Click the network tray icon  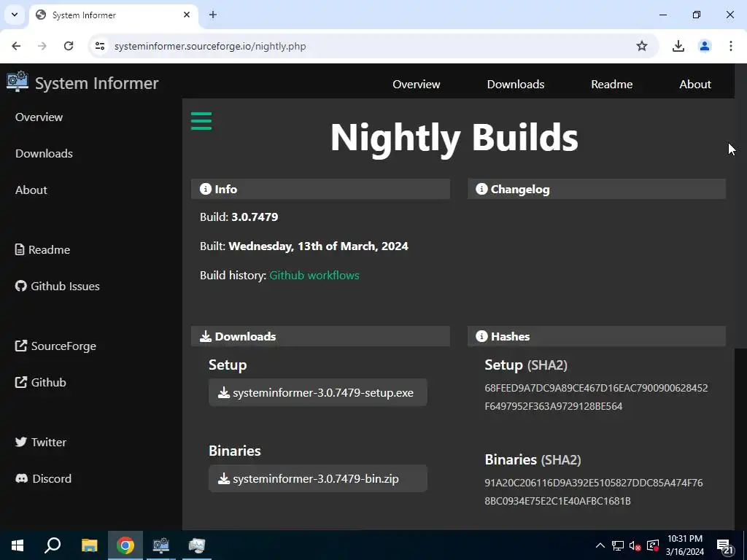(x=617, y=545)
